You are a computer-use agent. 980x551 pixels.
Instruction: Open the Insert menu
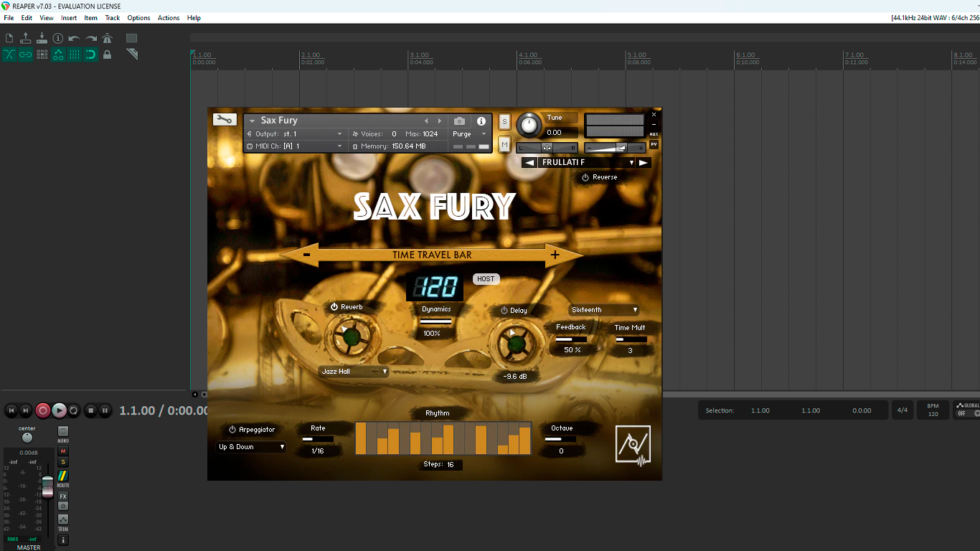69,18
